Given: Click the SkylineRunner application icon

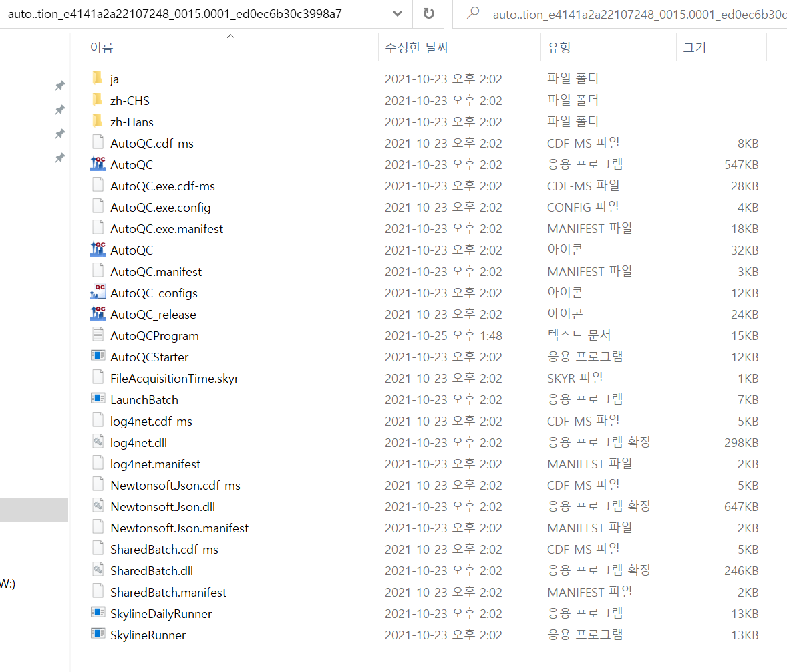Looking at the screenshot, I should 98,635.
